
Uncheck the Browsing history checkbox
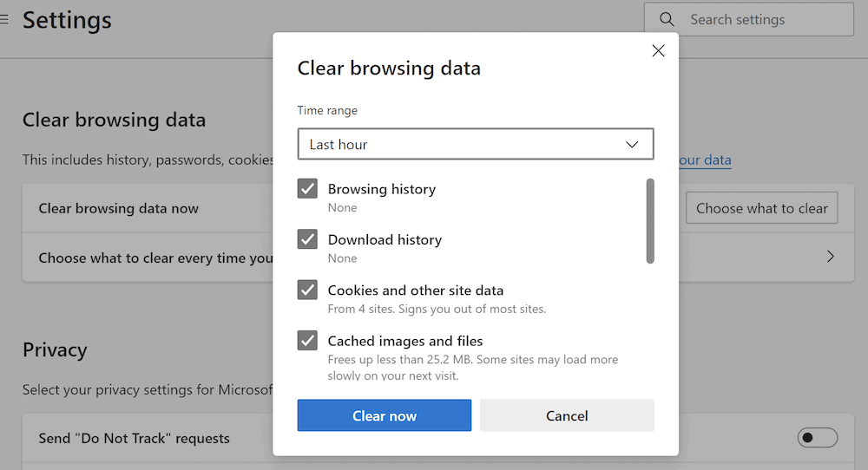pos(307,189)
